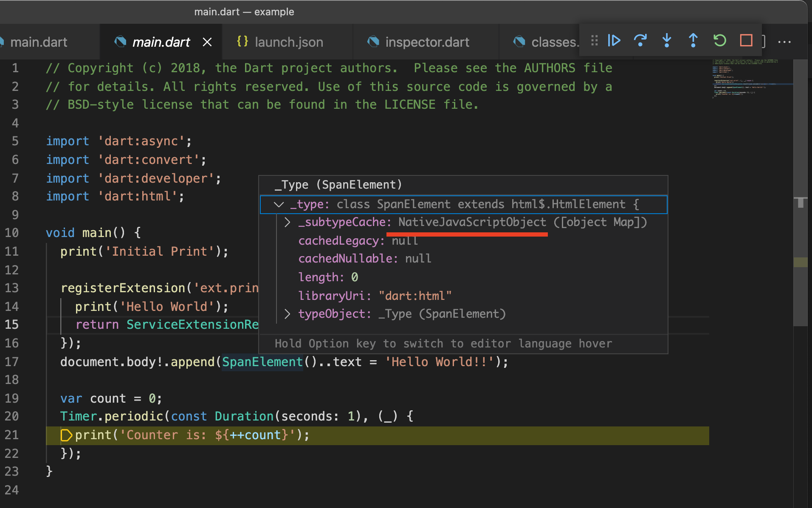
Task: Open the launch.json tab
Action: pyautogui.click(x=288, y=42)
